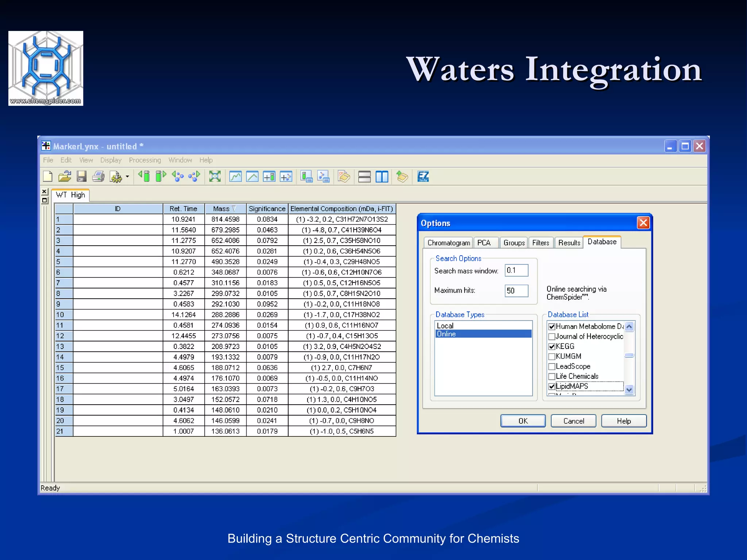The width and height of the screenshot is (747, 560).
Task: Toggle the LipidMAPS checkbox
Action: [x=552, y=386]
